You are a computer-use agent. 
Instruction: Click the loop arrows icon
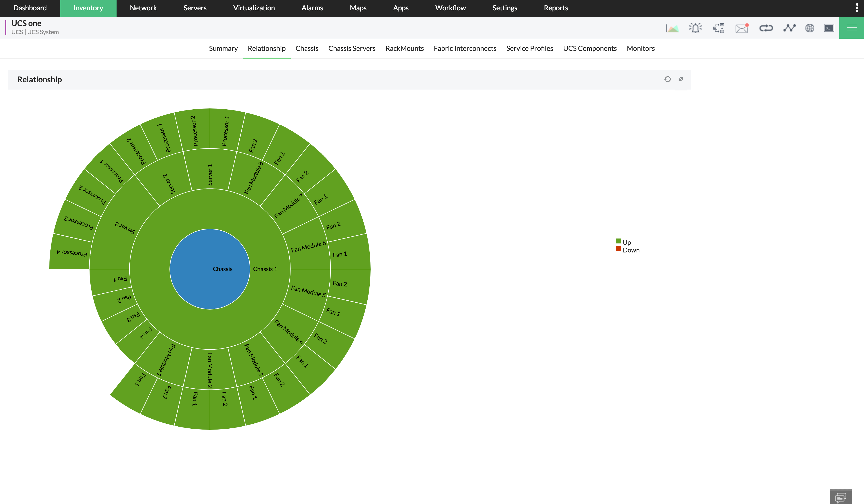[766, 28]
